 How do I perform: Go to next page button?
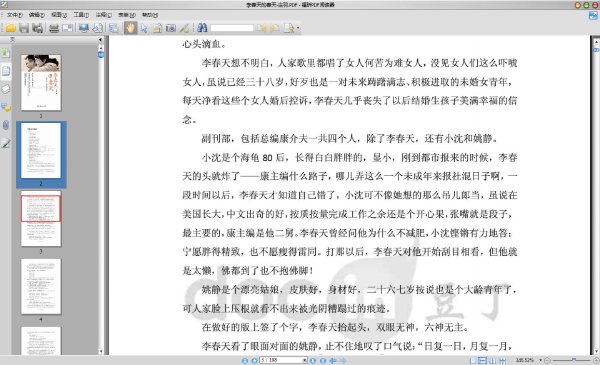313,360
